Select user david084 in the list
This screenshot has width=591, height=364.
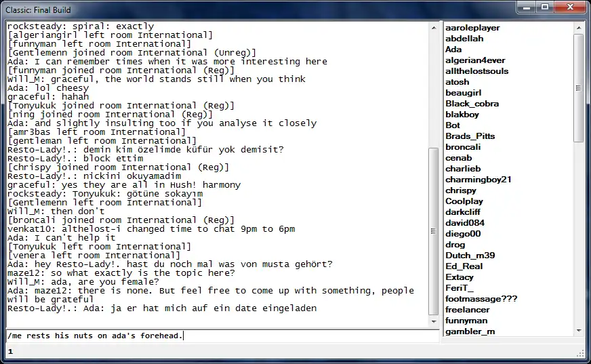point(465,223)
